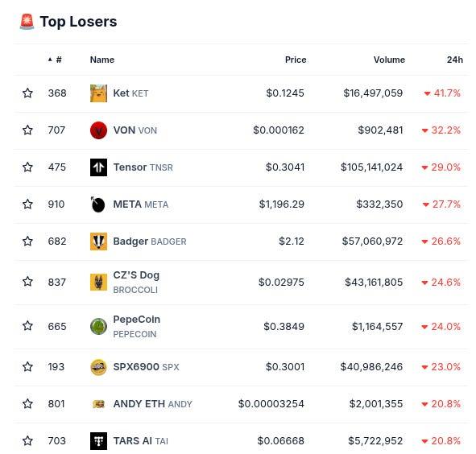Toggle the watchlist star for Tensor
Image resolution: width=476 pixels, height=454 pixels.
coord(27,167)
